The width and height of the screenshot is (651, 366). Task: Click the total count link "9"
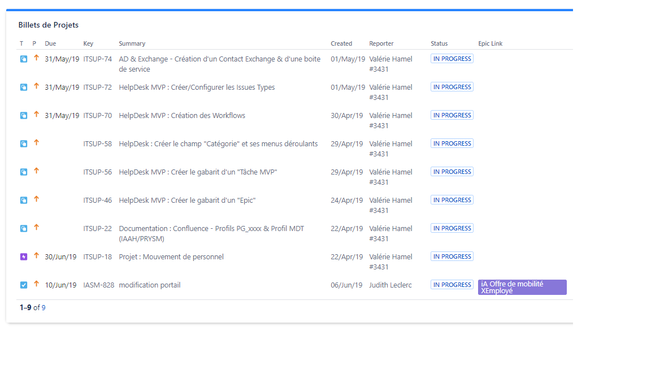click(44, 307)
